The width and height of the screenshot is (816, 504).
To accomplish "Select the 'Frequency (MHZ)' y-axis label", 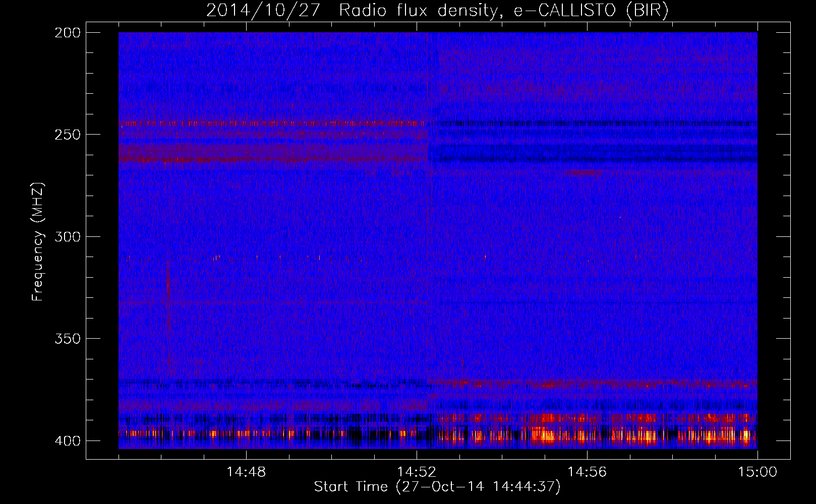I will pyautogui.click(x=38, y=241).
